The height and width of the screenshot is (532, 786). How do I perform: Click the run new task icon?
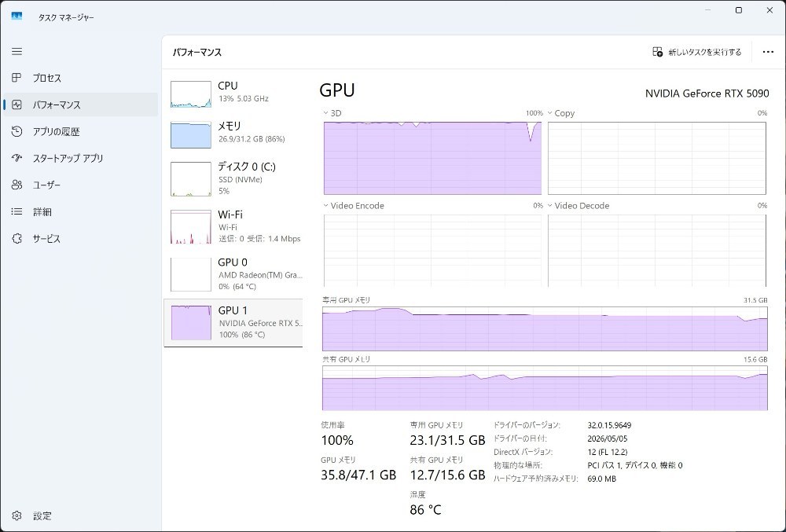point(657,52)
